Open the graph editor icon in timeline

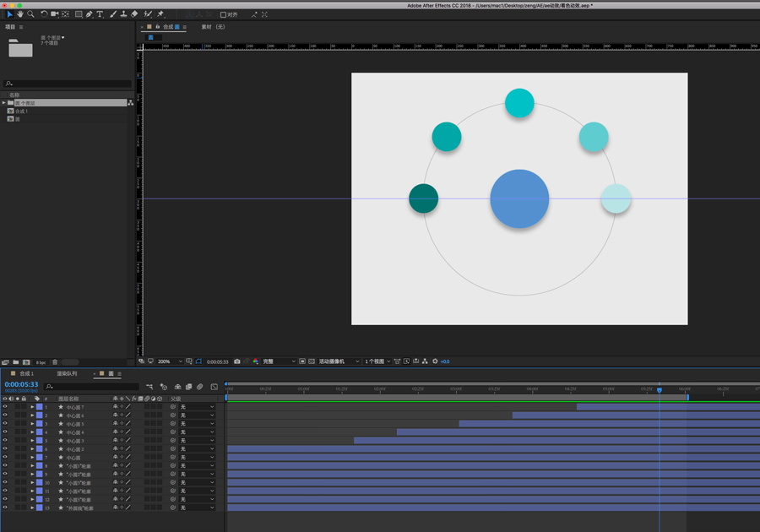click(214, 387)
